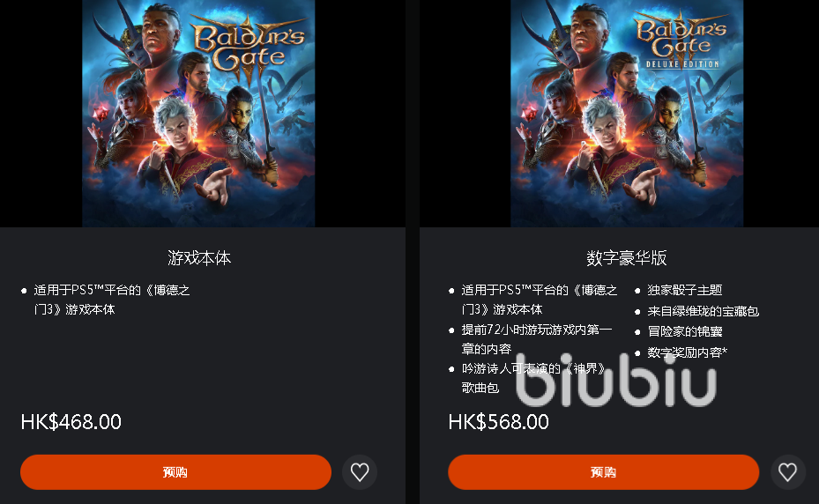This screenshot has width=819, height=504.
Task: Click the 吟游诗人 song pack item
Action: tap(533, 378)
